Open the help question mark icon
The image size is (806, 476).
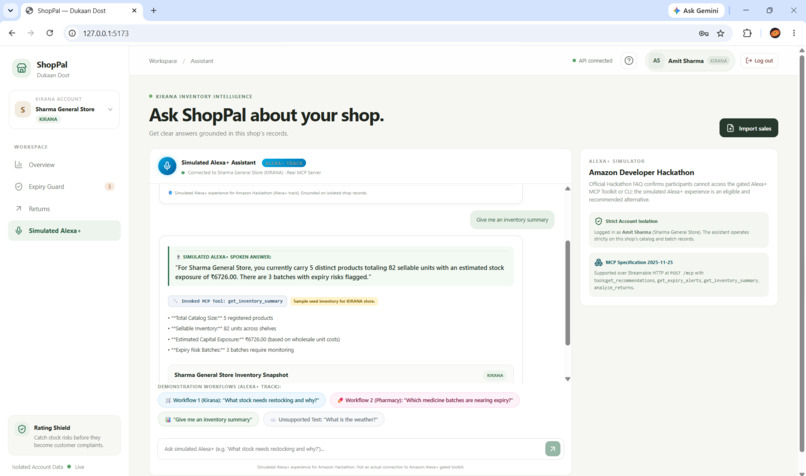pos(629,61)
